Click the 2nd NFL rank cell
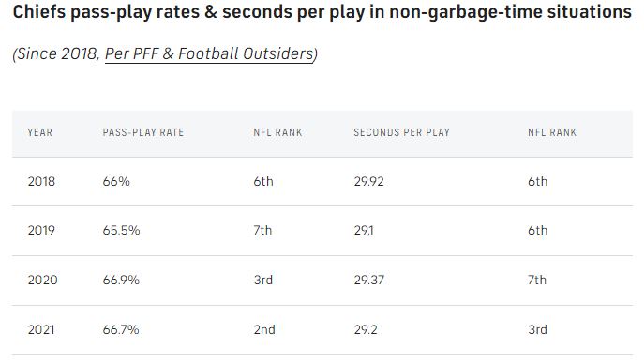644x364 pixels. tap(264, 330)
